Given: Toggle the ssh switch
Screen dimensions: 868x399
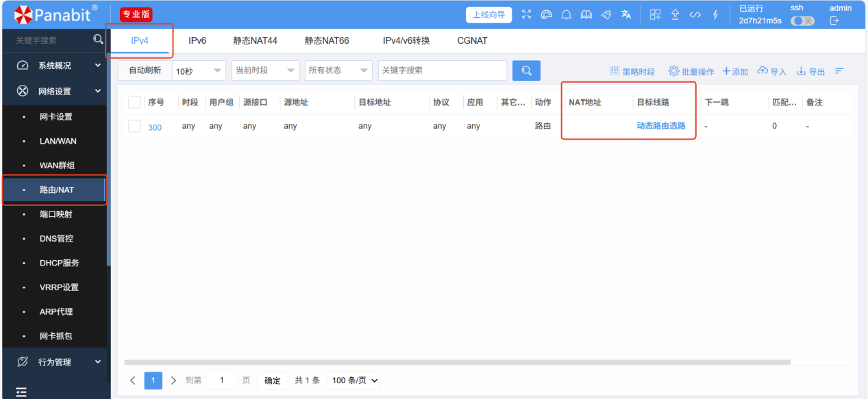Looking at the screenshot, I should pyautogui.click(x=802, y=21).
